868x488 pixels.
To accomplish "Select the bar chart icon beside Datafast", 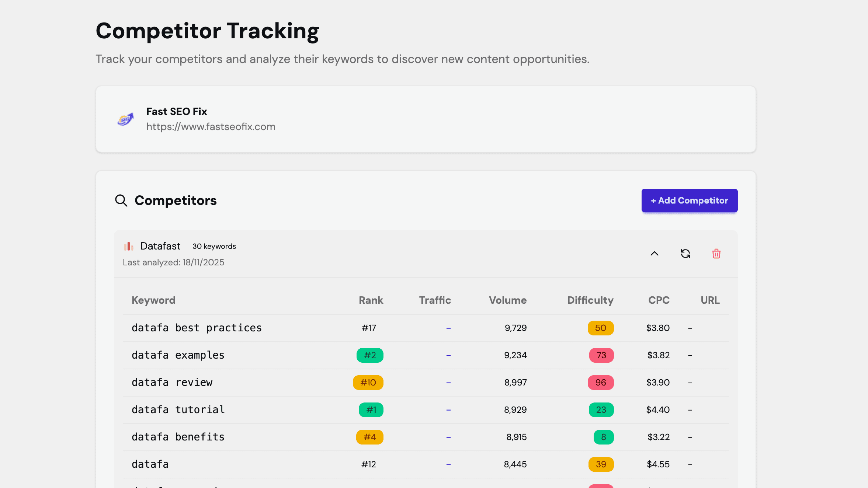I will click(x=128, y=246).
